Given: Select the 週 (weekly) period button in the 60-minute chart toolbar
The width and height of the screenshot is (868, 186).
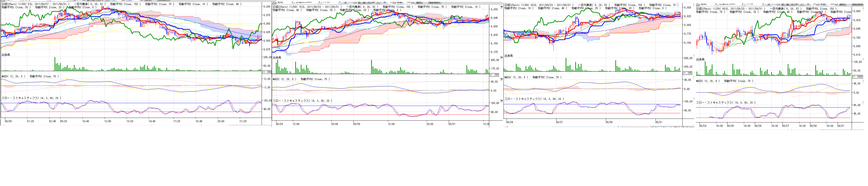Looking at the screenshot, I should [x=788, y=4].
